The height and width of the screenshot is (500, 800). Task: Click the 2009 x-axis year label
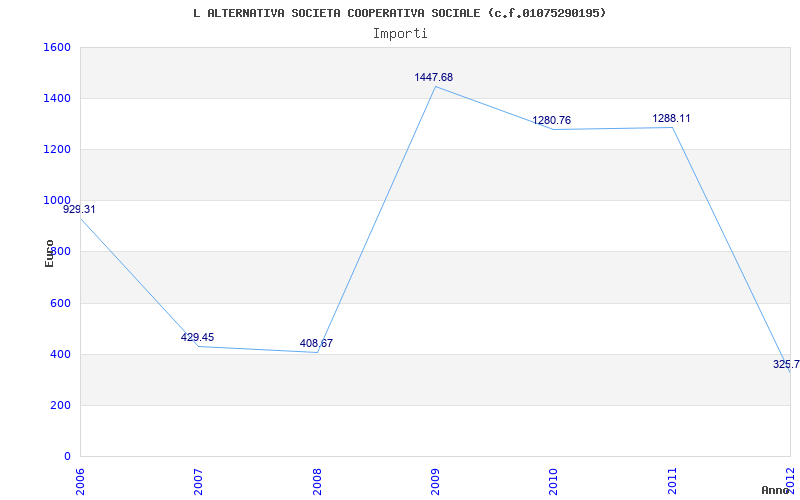435,480
